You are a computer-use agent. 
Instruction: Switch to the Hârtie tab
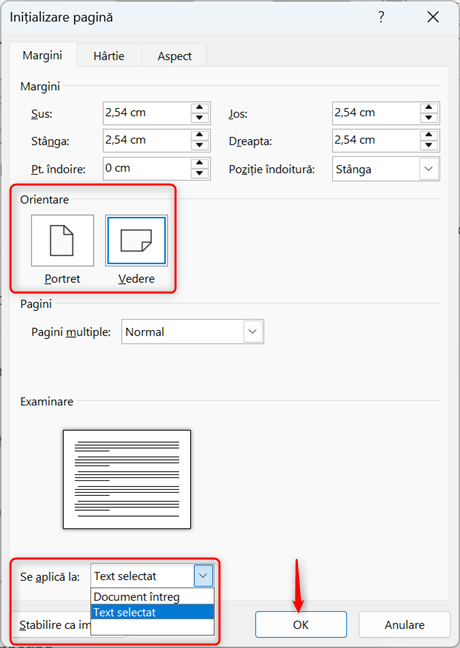[109, 56]
